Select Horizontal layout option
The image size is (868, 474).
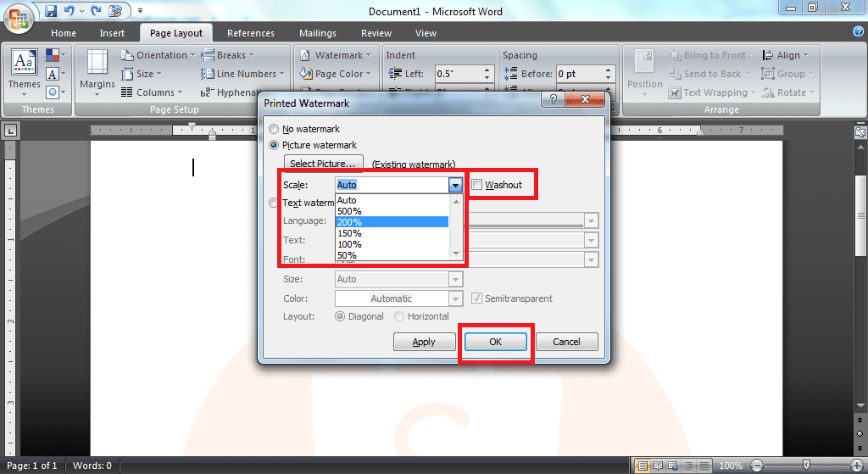[421, 316]
